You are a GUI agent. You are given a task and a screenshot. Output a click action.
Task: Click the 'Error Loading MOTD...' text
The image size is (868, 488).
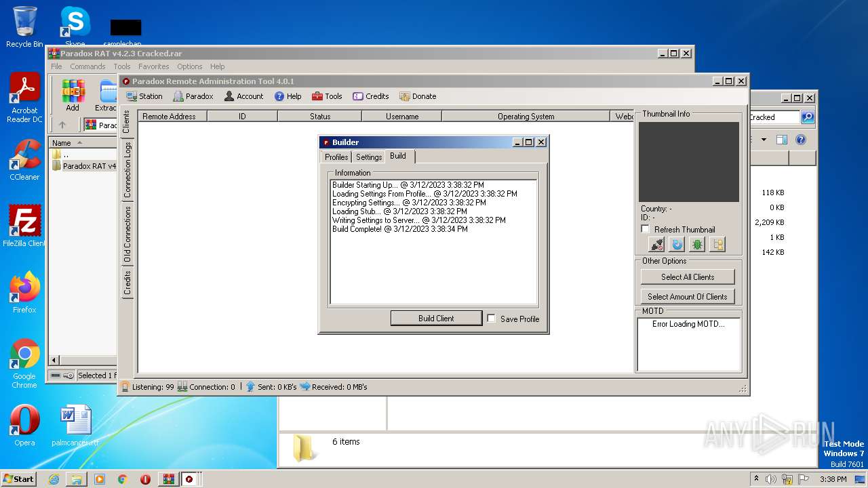click(x=688, y=324)
